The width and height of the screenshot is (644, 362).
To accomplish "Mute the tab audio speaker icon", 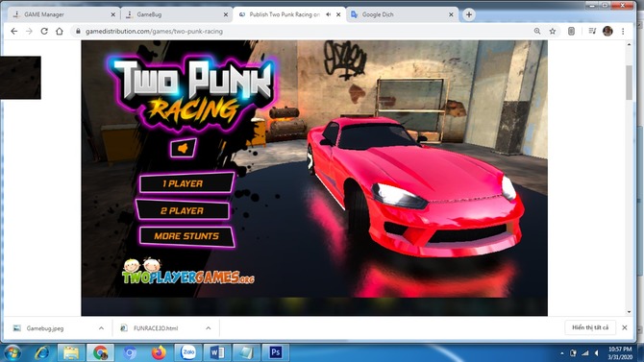I will click(328, 14).
